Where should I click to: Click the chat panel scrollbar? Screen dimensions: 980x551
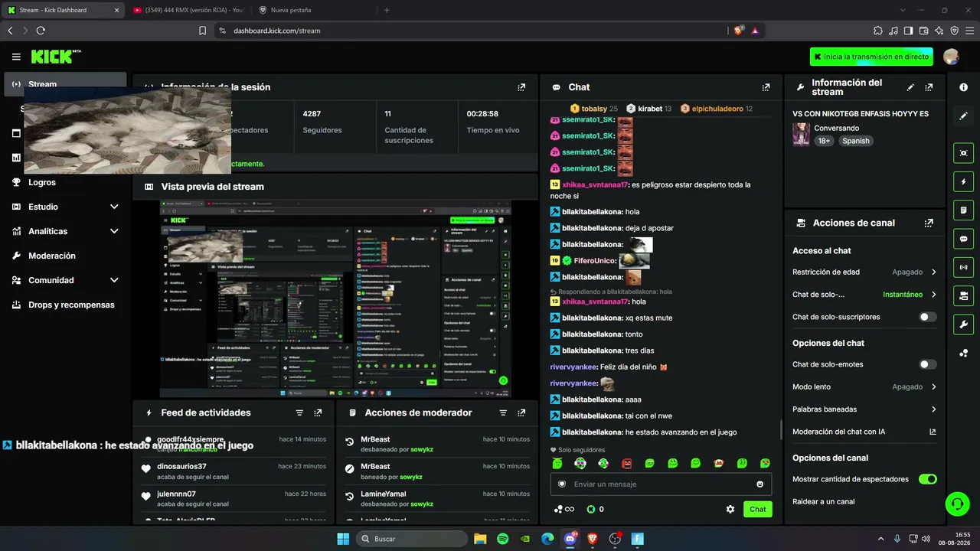click(x=780, y=430)
